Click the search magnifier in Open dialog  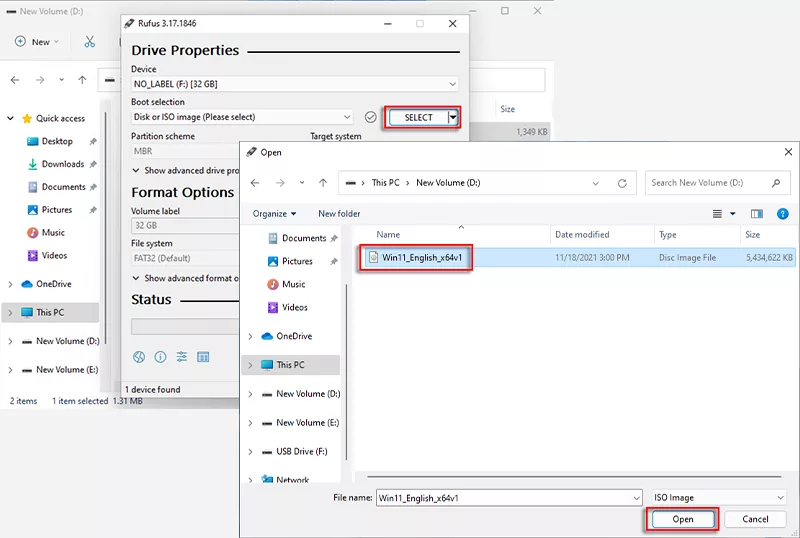pyautogui.click(x=776, y=183)
